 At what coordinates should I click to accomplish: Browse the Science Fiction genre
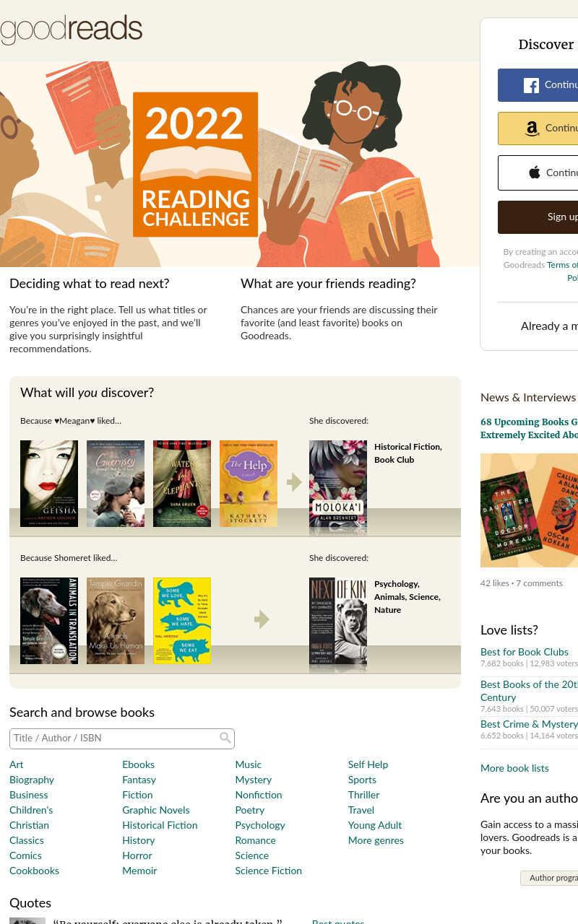point(268,871)
